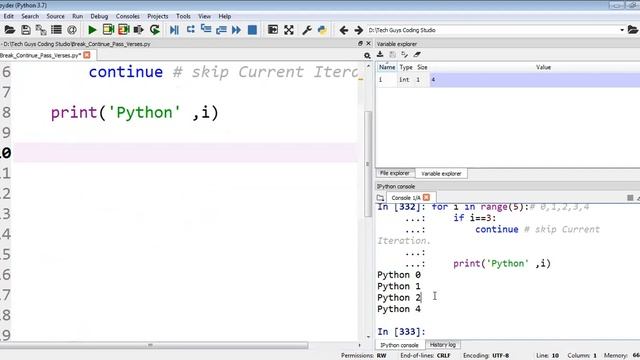Step over the current line in debugger

190,30
